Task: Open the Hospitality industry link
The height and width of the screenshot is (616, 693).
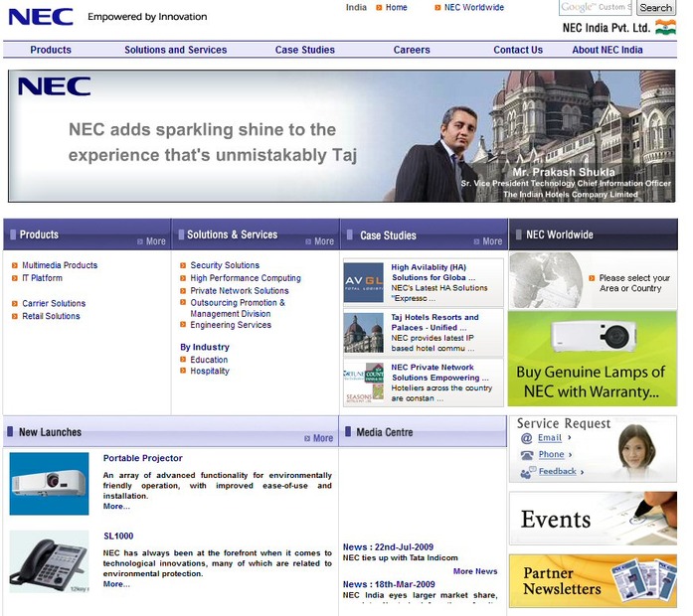Action: coord(210,371)
